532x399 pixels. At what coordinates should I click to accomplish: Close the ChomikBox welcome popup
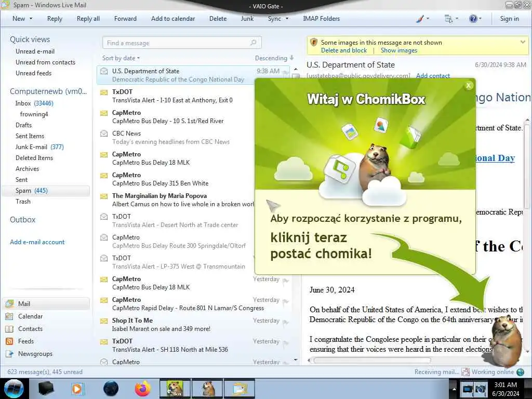point(469,86)
